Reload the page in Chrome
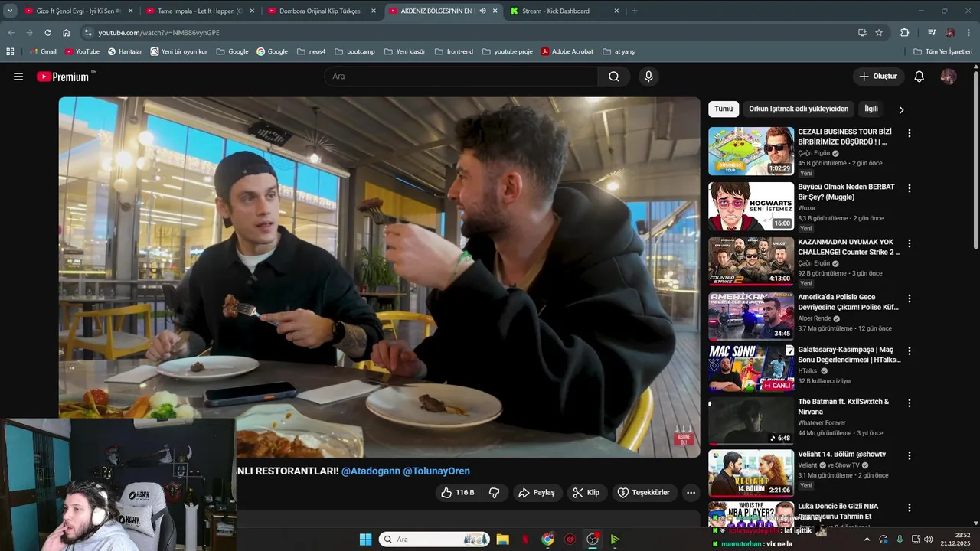This screenshot has height=551, width=980. click(x=47, y=33)
